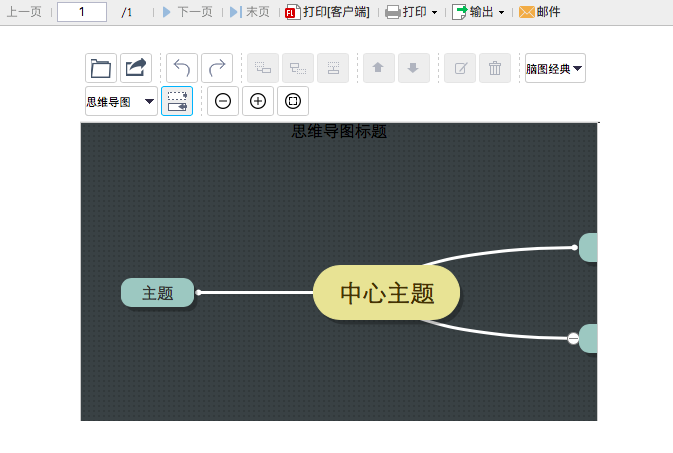Move selected node down arrow
The height and width of the screenshot is (453, 673).
[x=414, y=68]
